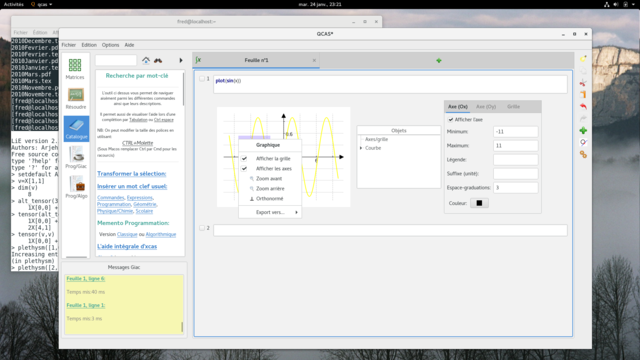Click the Zoom avant magnifier entry
This screenshot has height=360, width=640.
click(x=270, y=178)
